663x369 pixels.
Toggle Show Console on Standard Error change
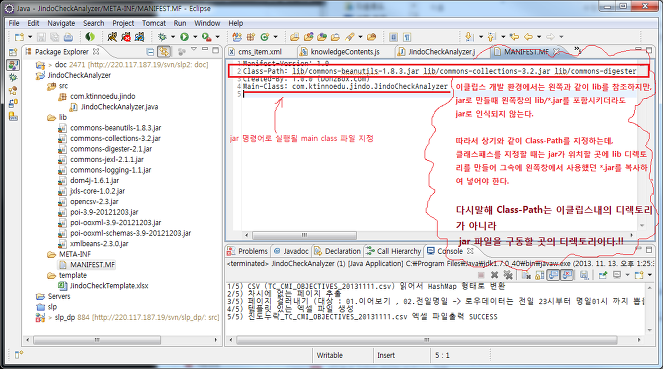(567, 275)
